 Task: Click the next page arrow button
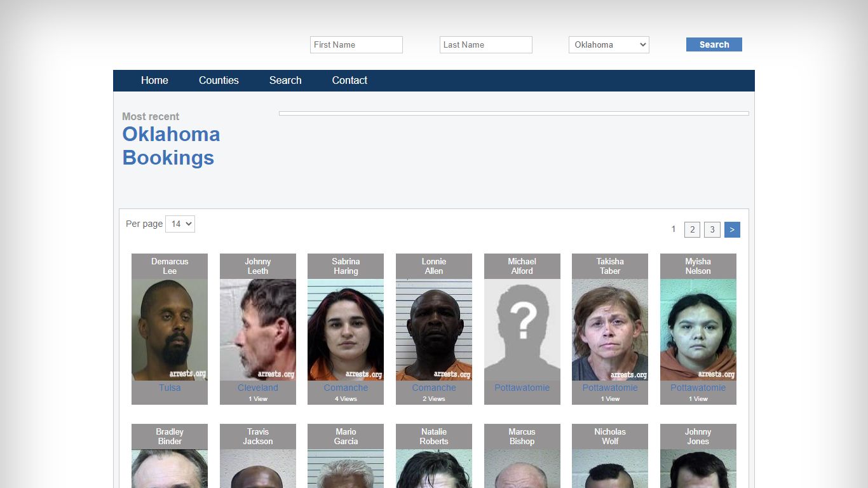coord(732,229)
